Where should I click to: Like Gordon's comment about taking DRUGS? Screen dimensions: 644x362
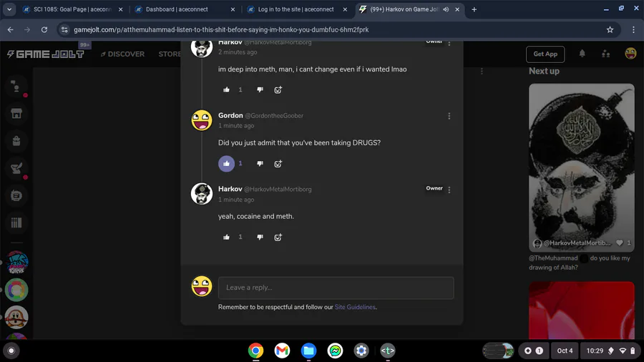[x=226, y=163]
